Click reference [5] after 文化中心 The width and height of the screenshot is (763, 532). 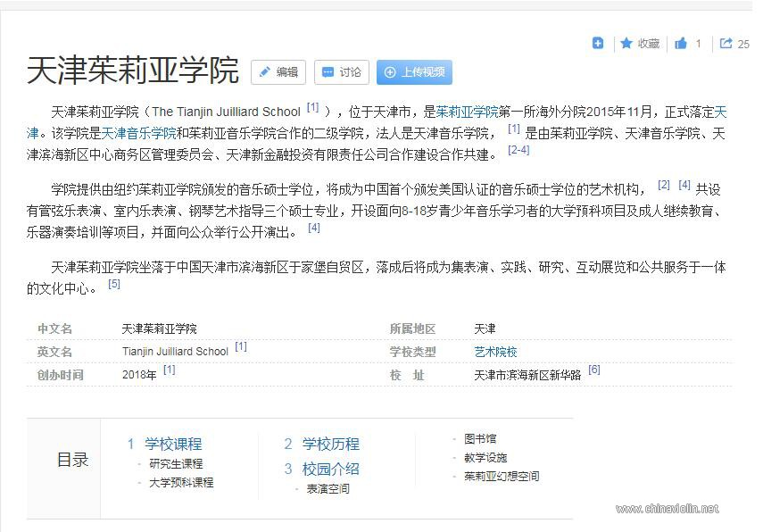point(114,284)
